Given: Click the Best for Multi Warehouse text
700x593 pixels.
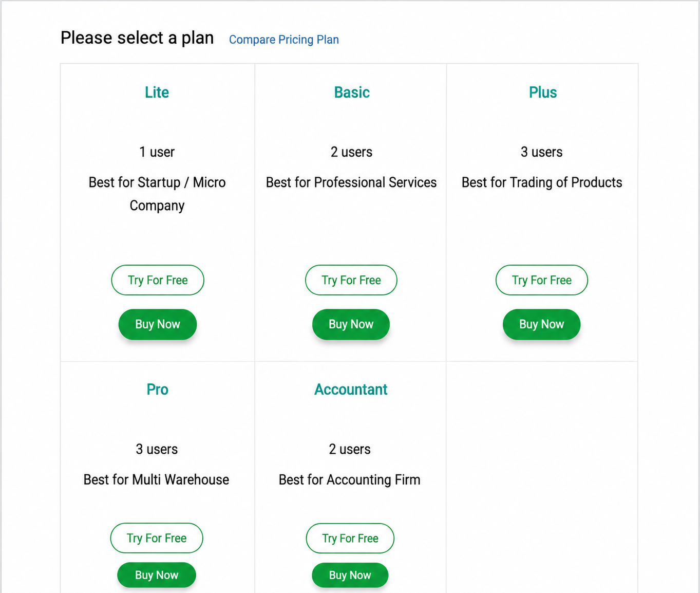Looking at the screenshot, I should pos(157,479).
